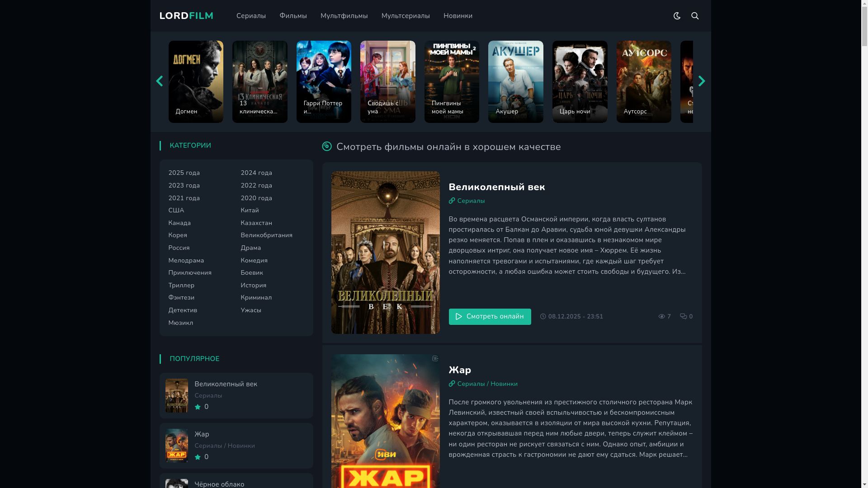Open the Пингвины моей мамы poster

(x=452, y=82)
